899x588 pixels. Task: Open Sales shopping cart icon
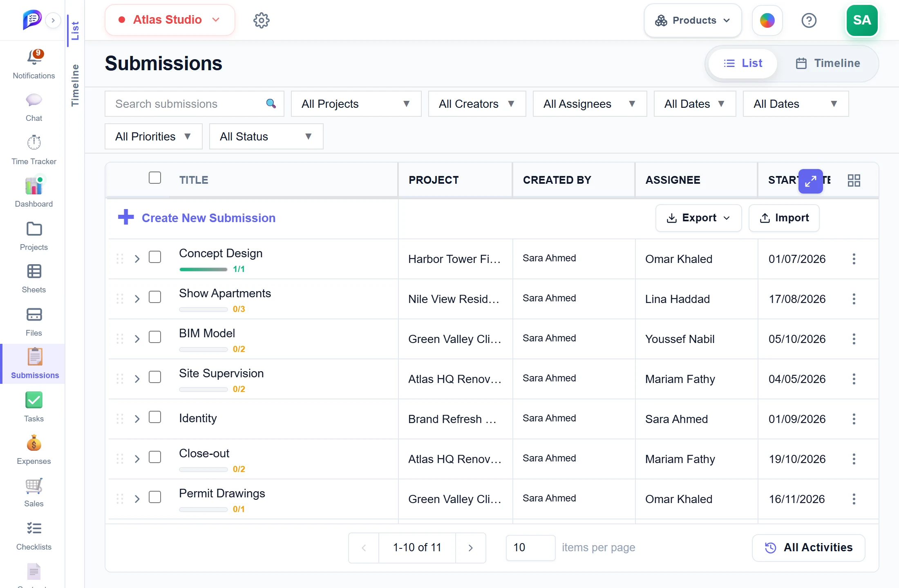34,486
